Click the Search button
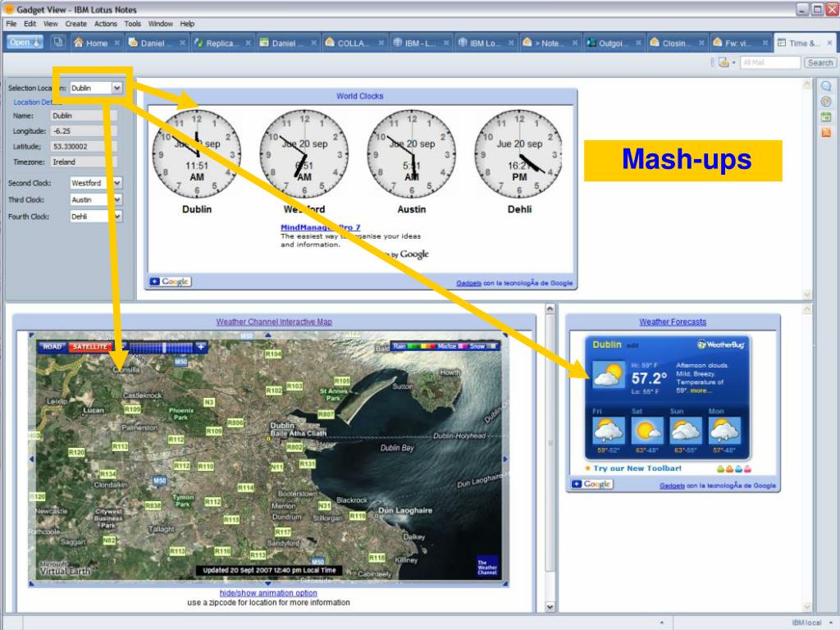The width and height of the screenshot is (840, 630). pos(819,62)
